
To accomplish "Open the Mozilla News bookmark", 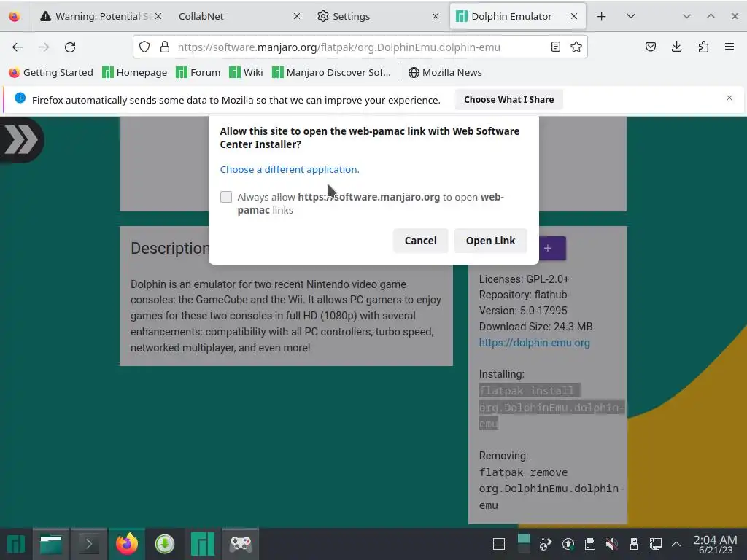I will click(445, 72).
